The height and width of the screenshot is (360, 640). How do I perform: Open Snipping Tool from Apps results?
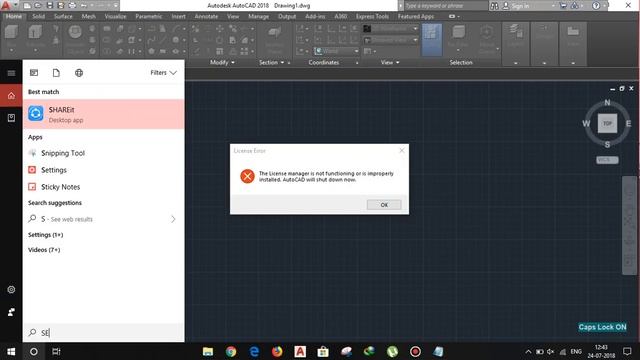[x=63, y=153]
